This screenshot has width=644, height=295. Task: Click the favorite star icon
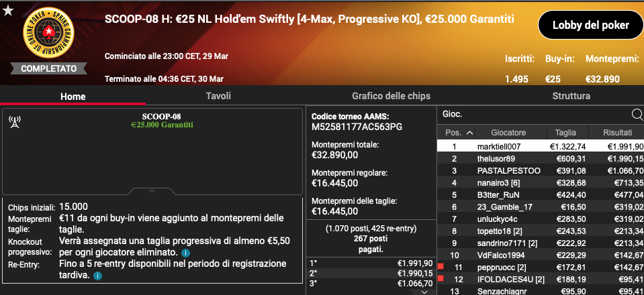8,11
